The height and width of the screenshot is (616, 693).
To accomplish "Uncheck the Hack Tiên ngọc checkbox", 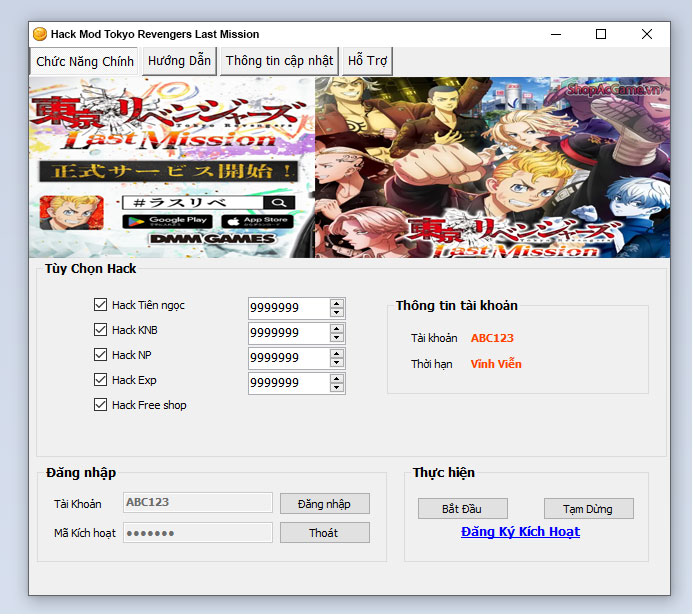I will coord(100,305).
